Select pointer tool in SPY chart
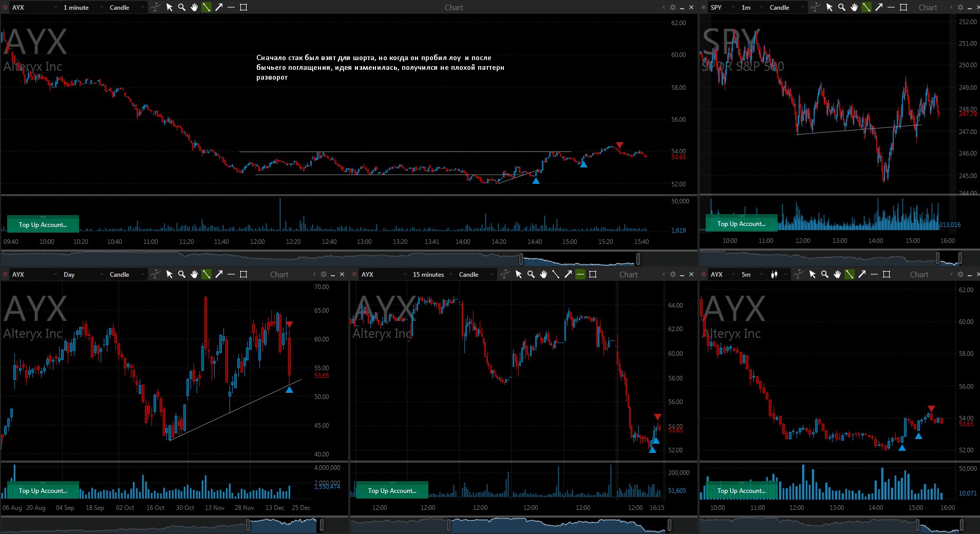980x534 pixels. click(x=830, y=7)
